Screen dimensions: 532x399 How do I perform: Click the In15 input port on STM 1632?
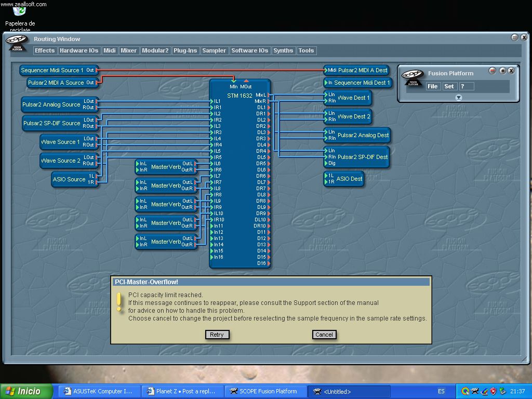pos(212,251)
